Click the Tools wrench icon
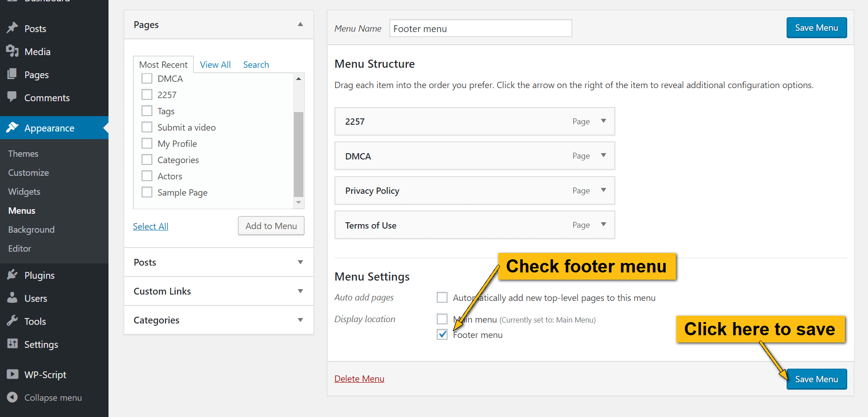 [x=12, y=321]
